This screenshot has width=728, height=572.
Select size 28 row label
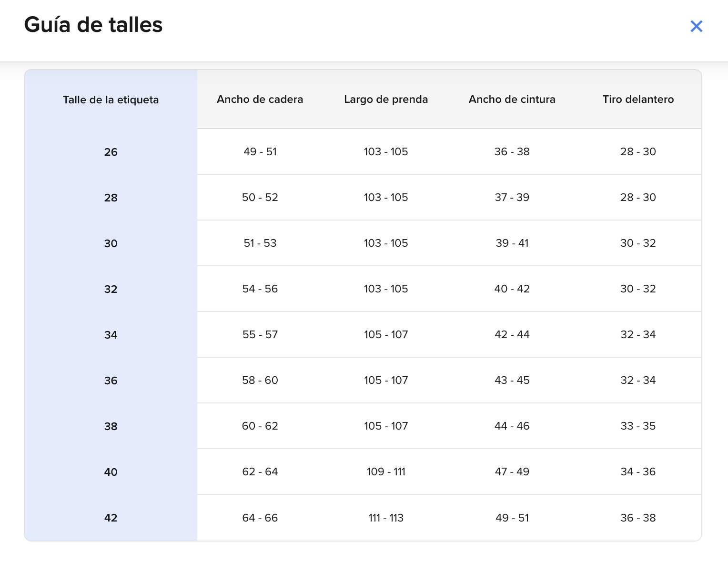pyautogui.click(x=111, y=198)
